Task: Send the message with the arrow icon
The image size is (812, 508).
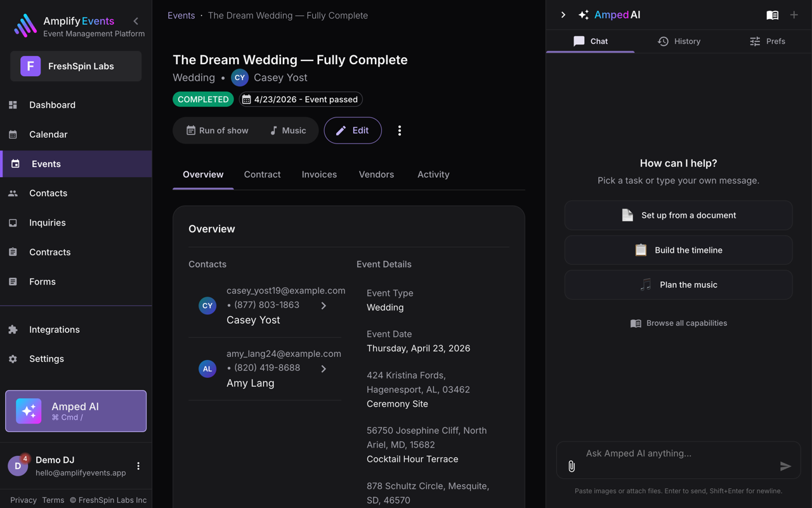Action: (785, 466)
